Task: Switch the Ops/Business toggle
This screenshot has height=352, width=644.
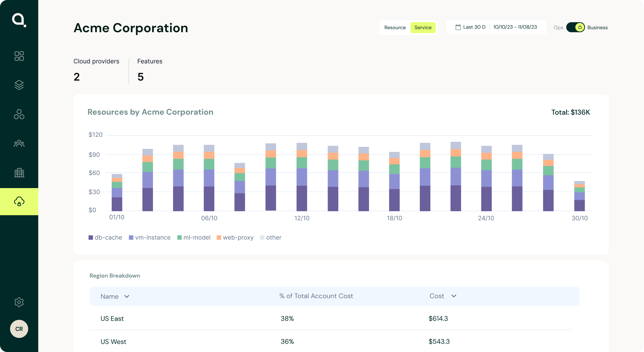Action: pyautogui.click(x=576, y=27)
